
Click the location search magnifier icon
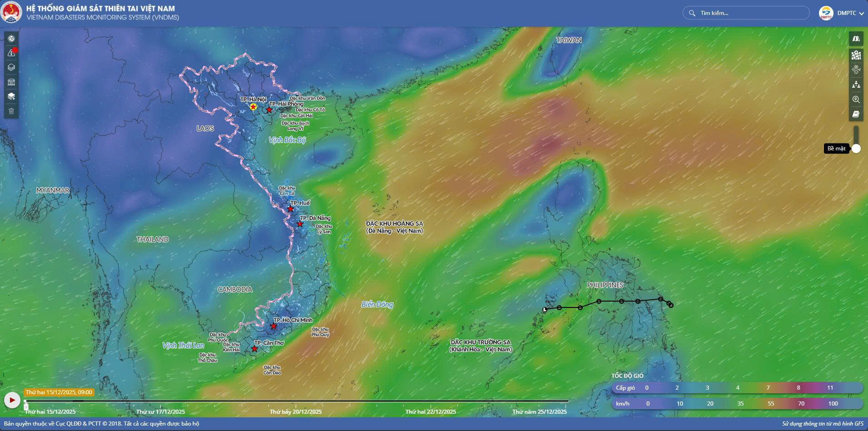856,99
